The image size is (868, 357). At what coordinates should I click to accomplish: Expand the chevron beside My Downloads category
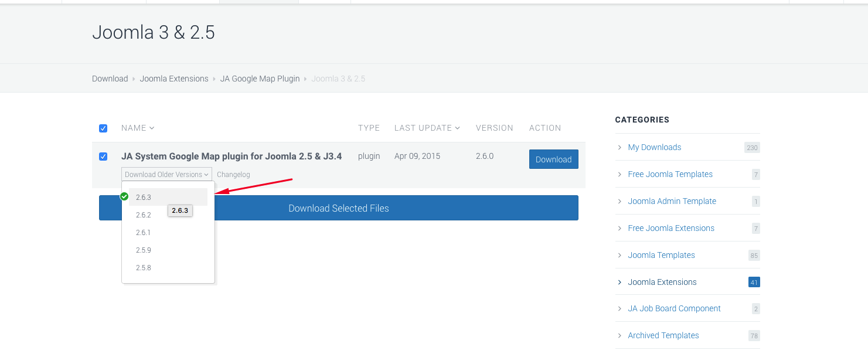[620, 147]
